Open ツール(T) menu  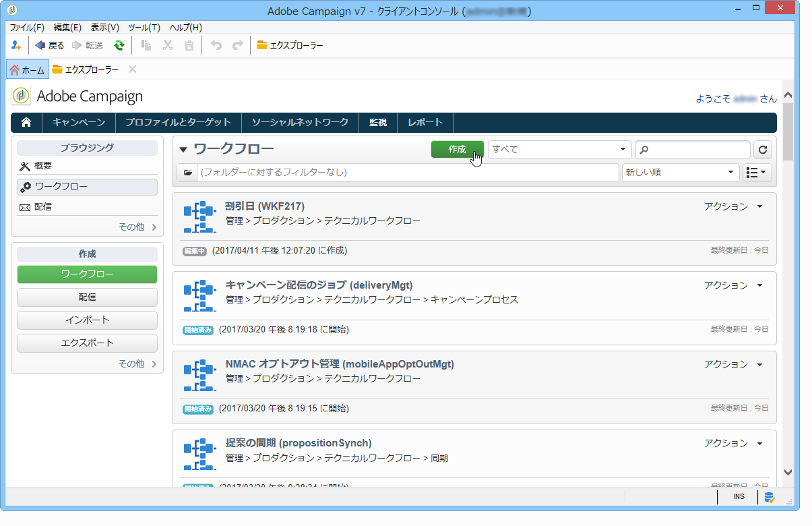(x=144, y=28)
